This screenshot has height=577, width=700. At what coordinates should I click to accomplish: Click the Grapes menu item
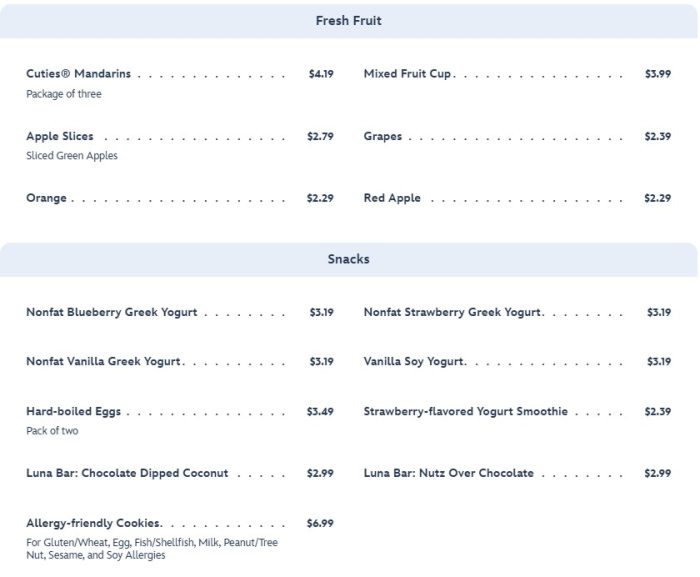[x=383, y=136]
